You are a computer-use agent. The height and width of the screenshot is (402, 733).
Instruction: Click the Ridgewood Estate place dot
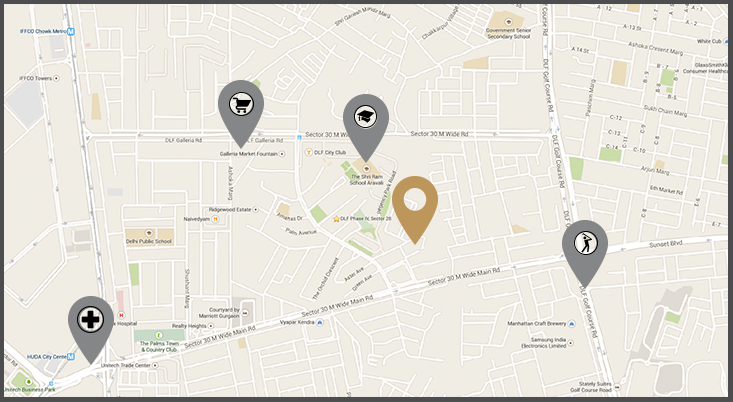pos(256,210)
